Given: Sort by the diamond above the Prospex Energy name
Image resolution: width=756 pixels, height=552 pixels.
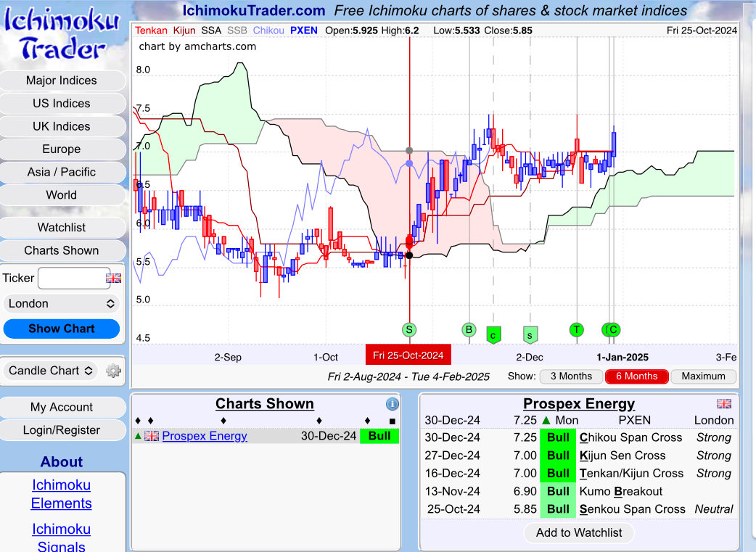Looking at the screenshot, I should click(223, 421).
